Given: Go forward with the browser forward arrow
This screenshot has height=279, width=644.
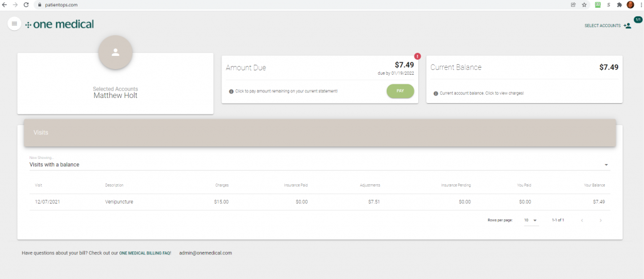Looking at the screenshot, I should click(x=16, y=5).
